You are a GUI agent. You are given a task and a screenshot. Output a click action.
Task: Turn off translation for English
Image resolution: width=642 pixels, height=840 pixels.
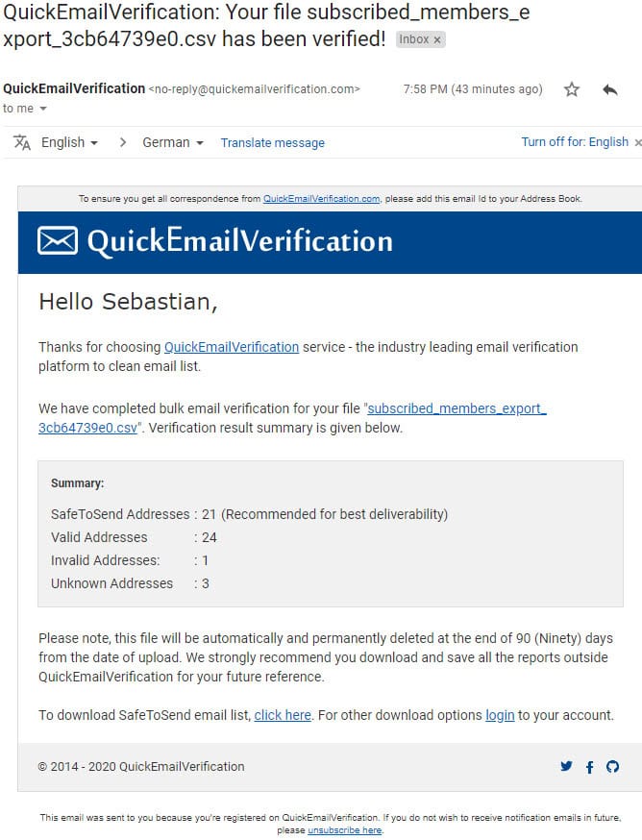click(575, 142)
